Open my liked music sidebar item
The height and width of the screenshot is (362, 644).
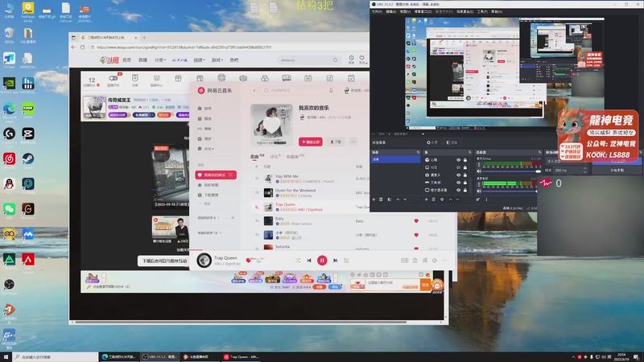216,175
